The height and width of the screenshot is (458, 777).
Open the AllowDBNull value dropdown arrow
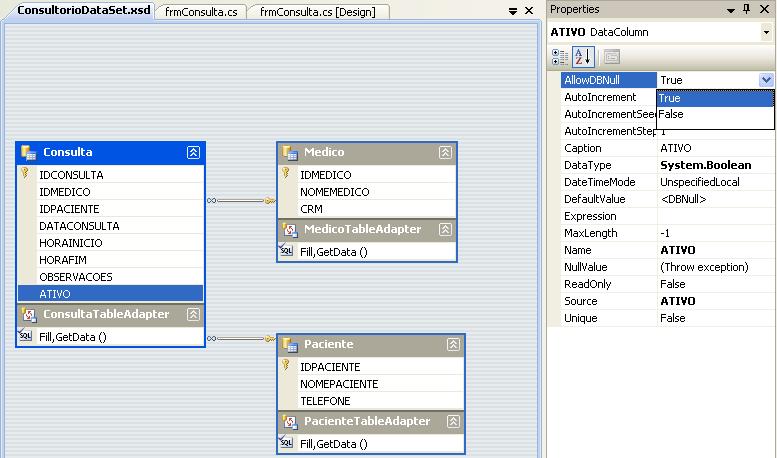(766, 80)
